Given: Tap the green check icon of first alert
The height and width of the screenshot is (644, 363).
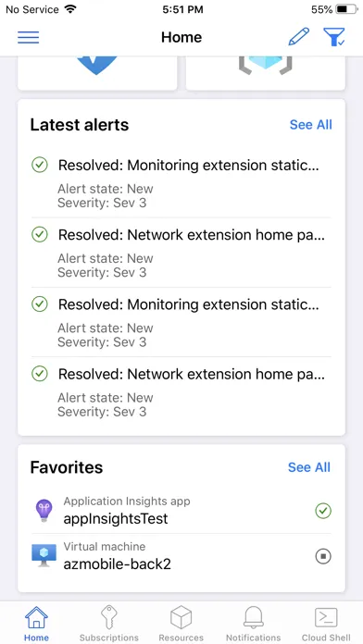Looking at the screenshot, I should coord(40,165).
